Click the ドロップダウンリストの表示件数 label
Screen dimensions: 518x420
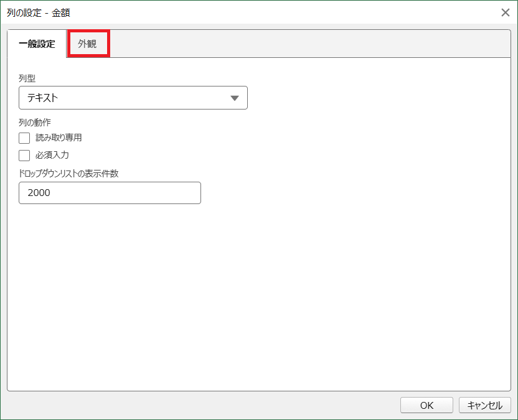68,174
